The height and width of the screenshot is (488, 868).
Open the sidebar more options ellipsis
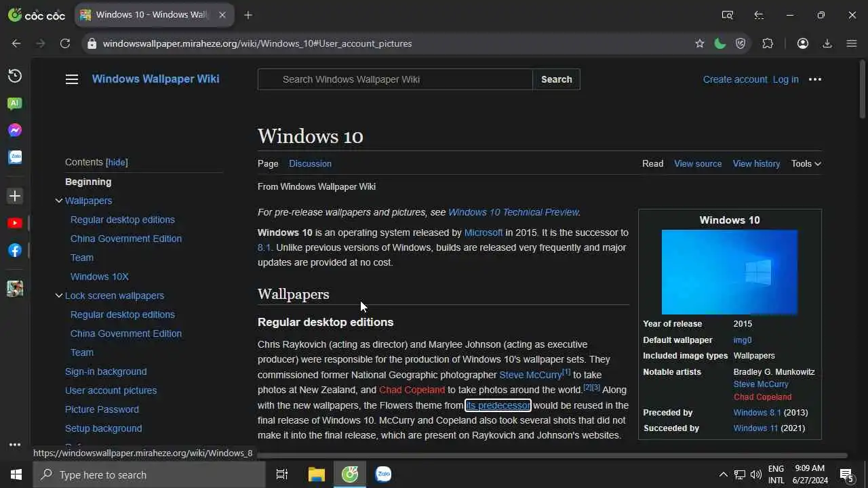14,445
